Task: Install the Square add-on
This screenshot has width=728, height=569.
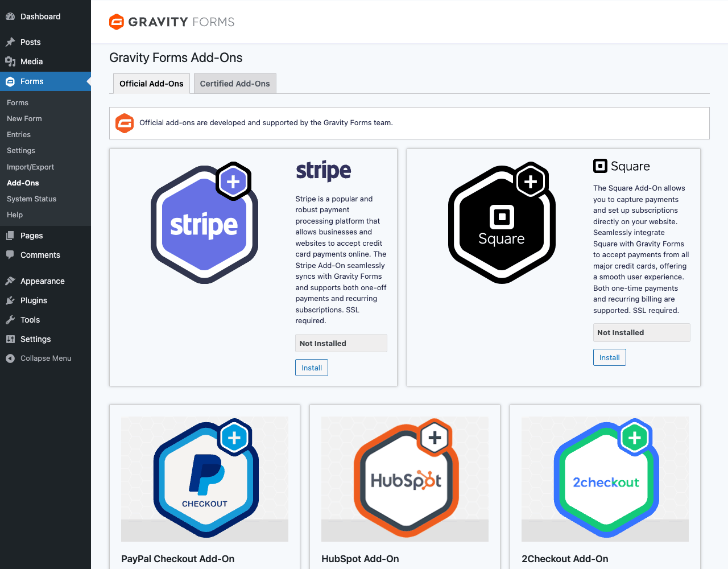Action: pos(610,357)
